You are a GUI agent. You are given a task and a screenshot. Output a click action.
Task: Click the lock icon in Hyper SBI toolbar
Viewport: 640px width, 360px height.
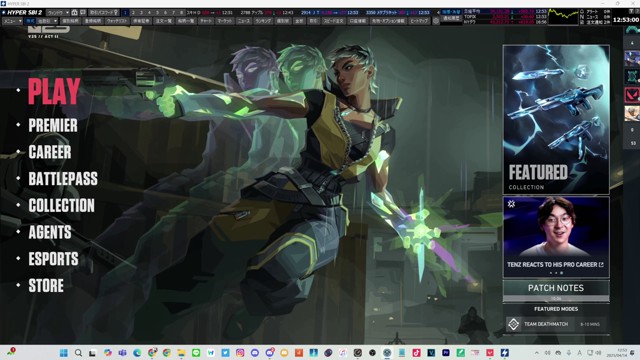[74, 12]
